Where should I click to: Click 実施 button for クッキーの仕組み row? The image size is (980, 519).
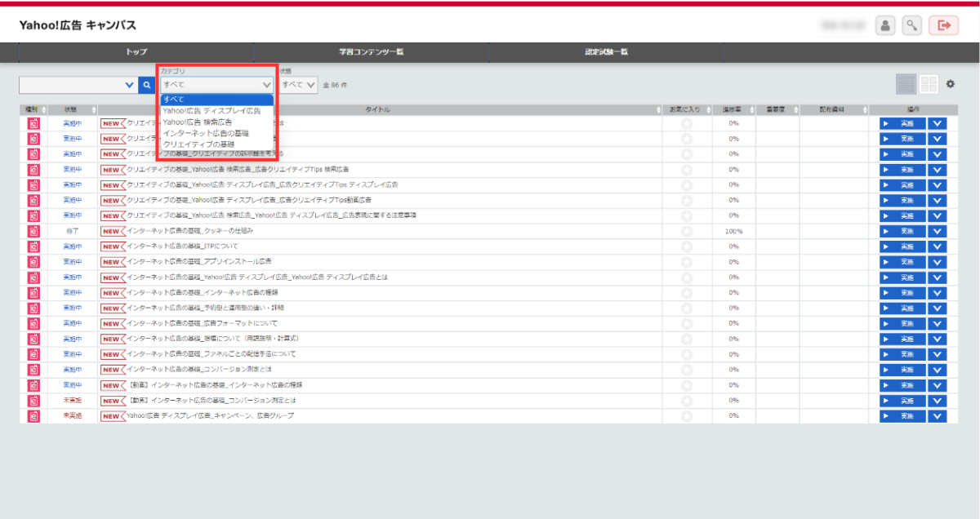(x=902, y=231)
